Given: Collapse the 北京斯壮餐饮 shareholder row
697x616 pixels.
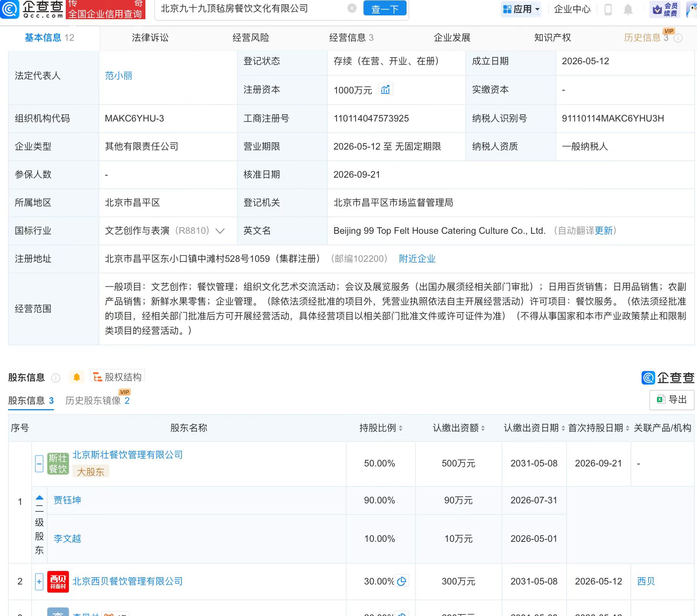Looking at the screenshot, I should [x=39, y=464].
